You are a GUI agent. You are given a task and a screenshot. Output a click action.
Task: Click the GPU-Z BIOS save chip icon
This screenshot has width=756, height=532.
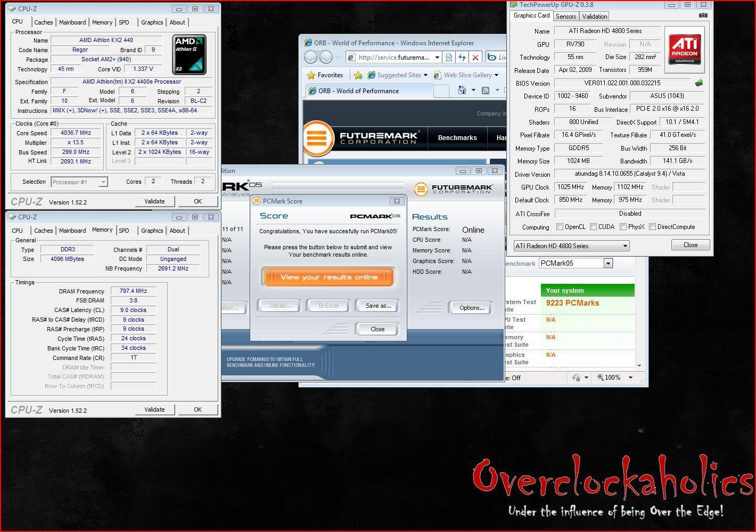pos(699,83)
